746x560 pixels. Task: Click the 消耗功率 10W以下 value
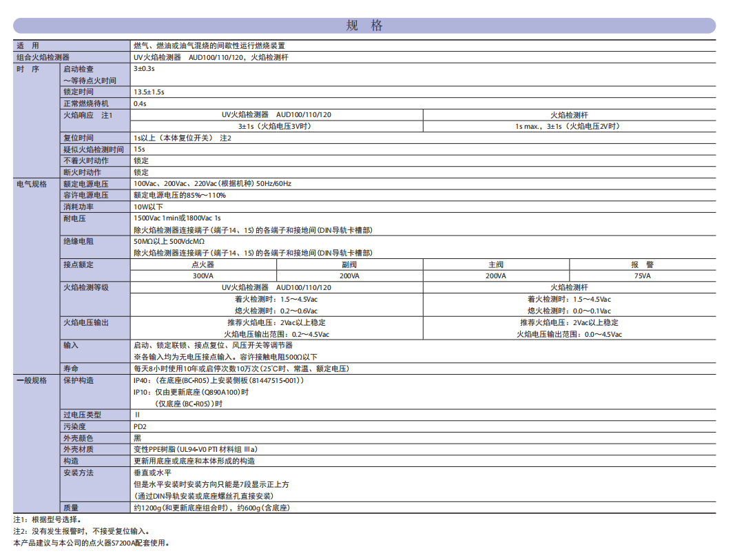148,207
